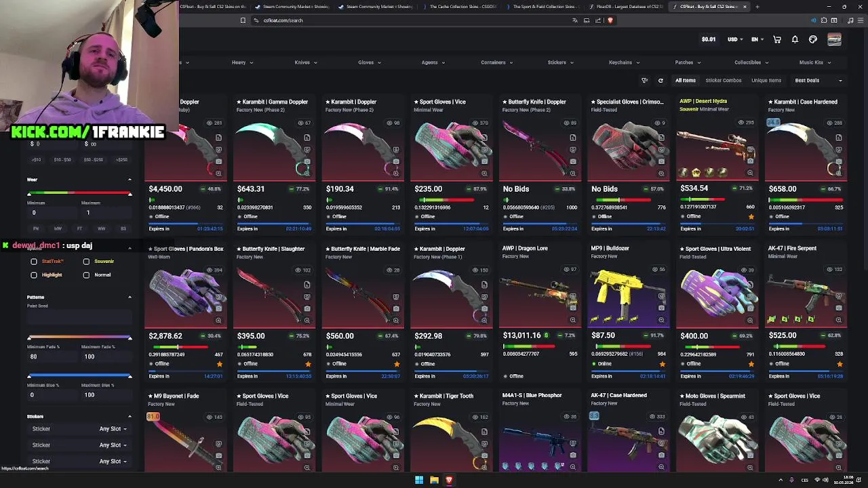Switch to Sticker Combos tab
The image size is (868, 488).
click(x=724, y=81)
